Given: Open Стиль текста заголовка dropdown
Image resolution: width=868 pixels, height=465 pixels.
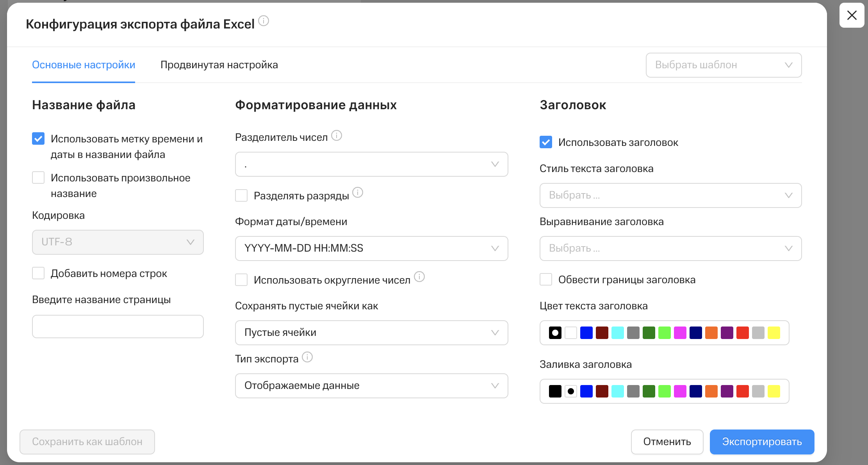Looking at the screenshot, I should coord(670,195).
